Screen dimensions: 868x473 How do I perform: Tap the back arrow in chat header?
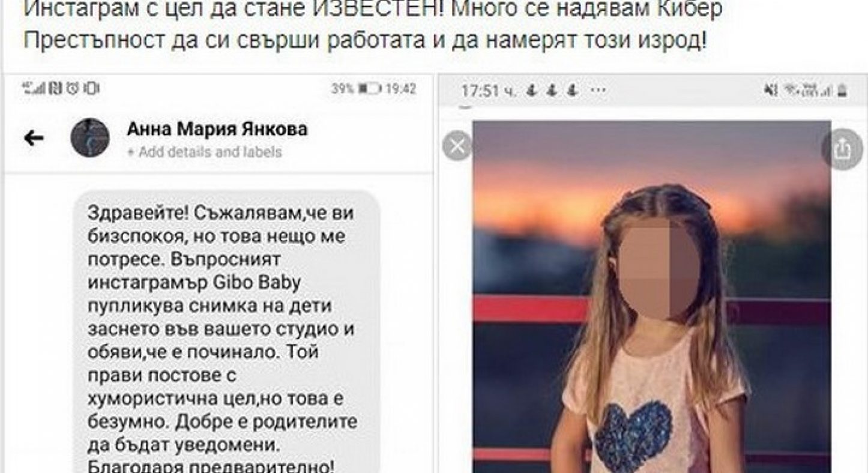34,139
